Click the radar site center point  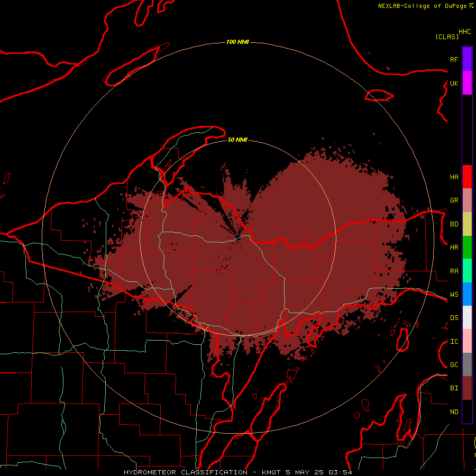point(238,237)
